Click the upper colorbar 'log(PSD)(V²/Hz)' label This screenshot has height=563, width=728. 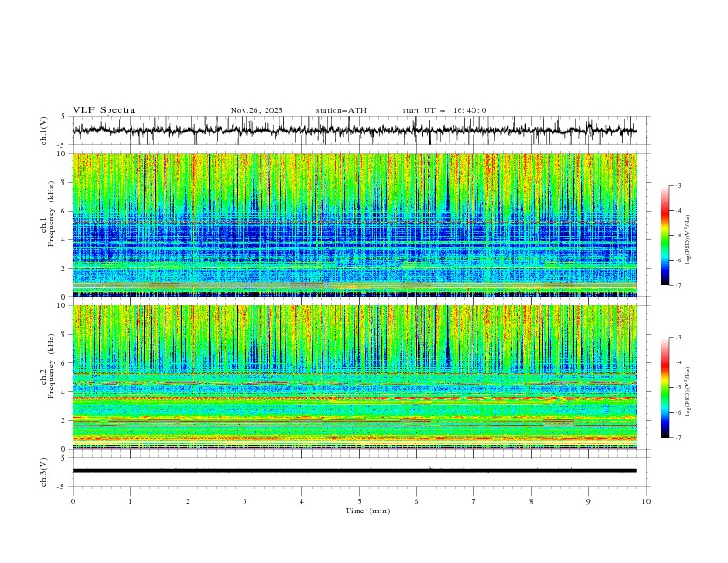(688, 240)
